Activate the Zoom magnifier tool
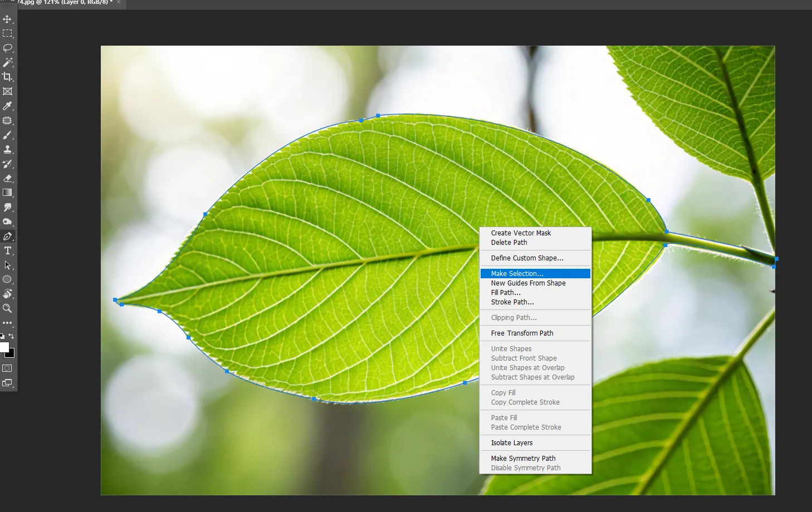 (x=7, y=308)
